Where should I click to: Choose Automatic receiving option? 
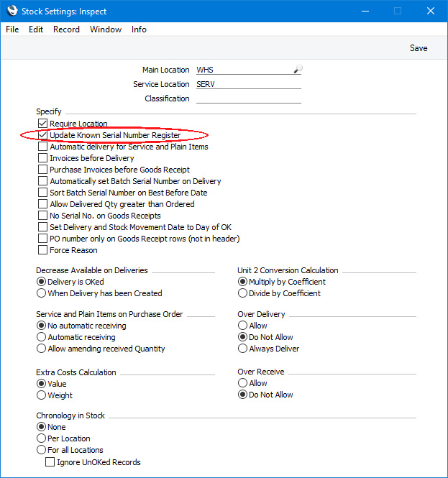(41, 337)
